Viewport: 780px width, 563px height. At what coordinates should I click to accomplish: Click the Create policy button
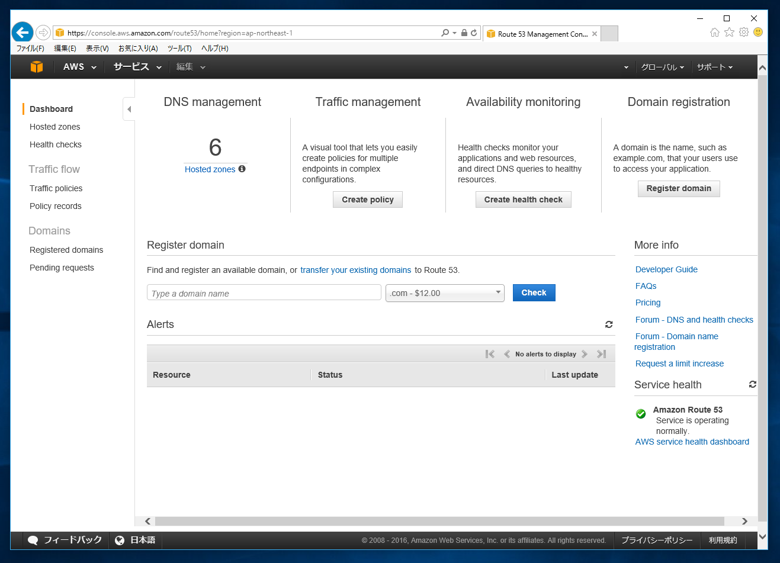pyautogui.click(x=368, y=199)
